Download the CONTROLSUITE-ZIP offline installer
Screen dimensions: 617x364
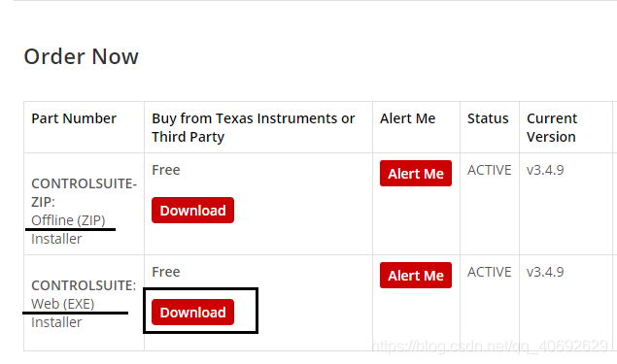192,211
